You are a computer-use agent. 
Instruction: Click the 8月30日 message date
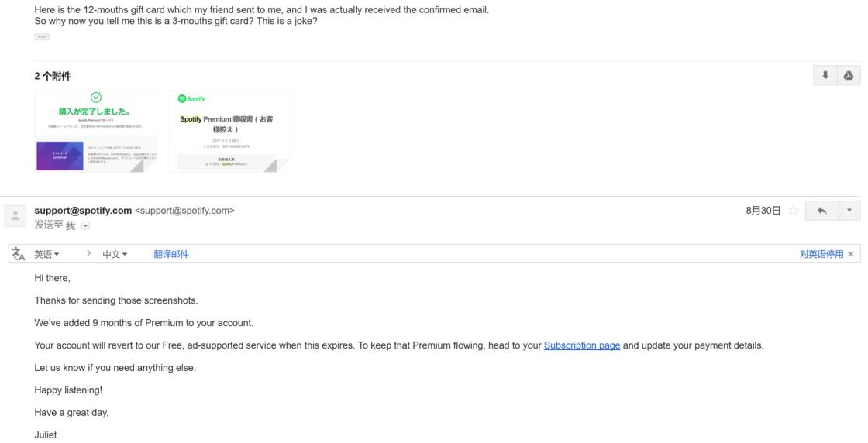(x=763, y=211)
